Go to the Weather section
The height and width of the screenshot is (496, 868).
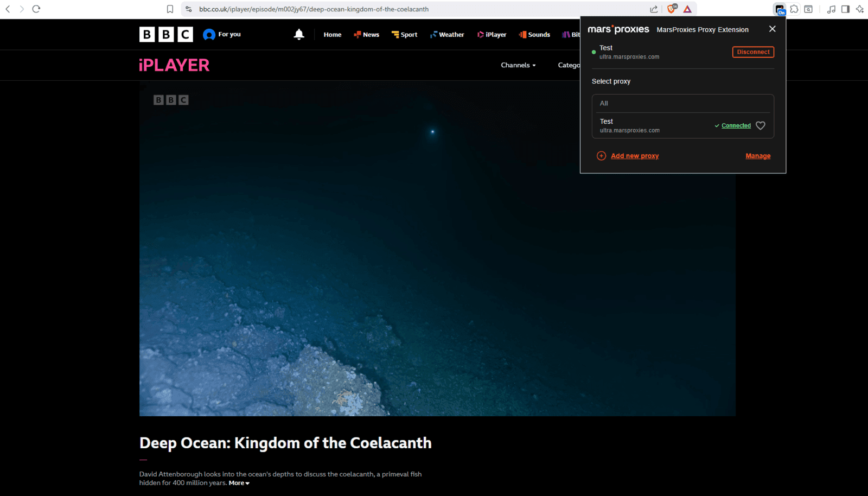coord(447,35)
